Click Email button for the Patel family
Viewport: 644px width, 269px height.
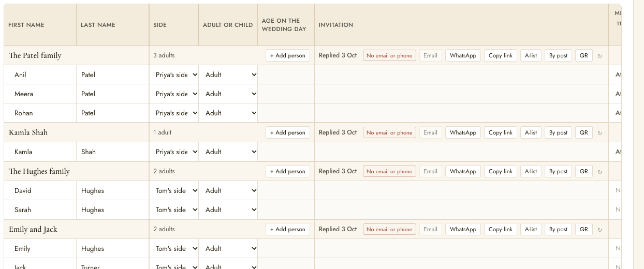431,55
